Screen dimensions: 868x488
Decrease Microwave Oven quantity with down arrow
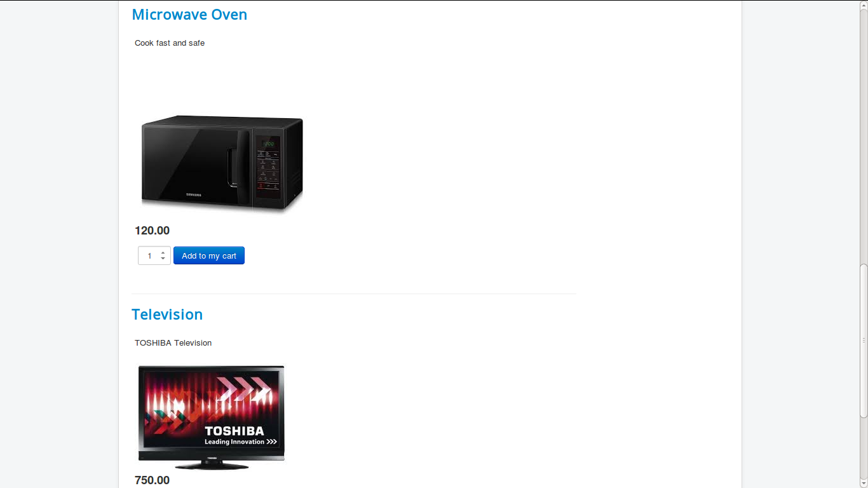163,259
